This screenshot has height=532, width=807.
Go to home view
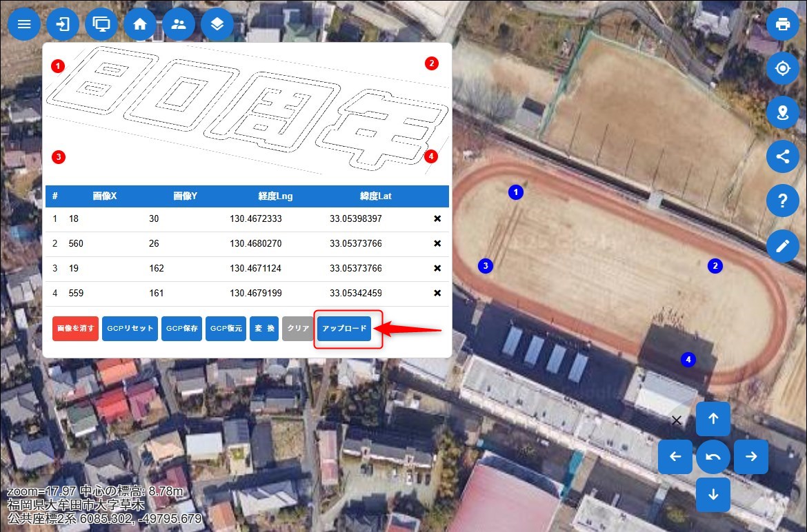(x=140, y=24)
